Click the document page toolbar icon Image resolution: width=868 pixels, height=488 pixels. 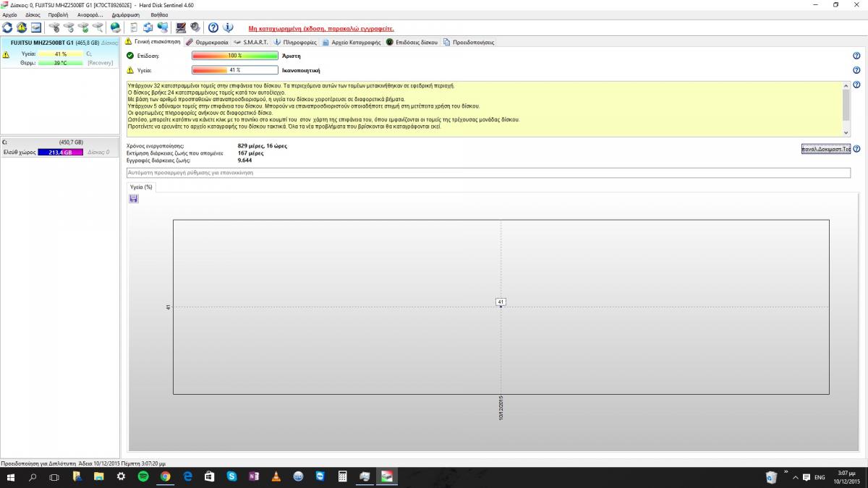click(x=134, y=27)
